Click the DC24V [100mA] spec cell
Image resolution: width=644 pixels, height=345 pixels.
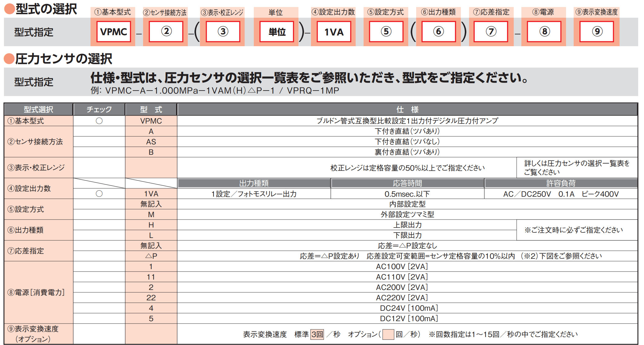click(407, 308)
